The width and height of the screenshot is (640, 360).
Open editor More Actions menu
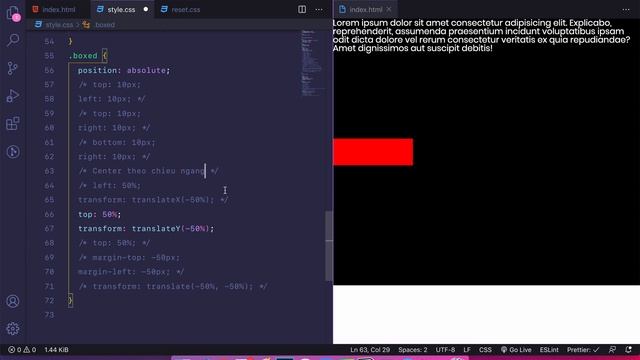tap(319, 9)
